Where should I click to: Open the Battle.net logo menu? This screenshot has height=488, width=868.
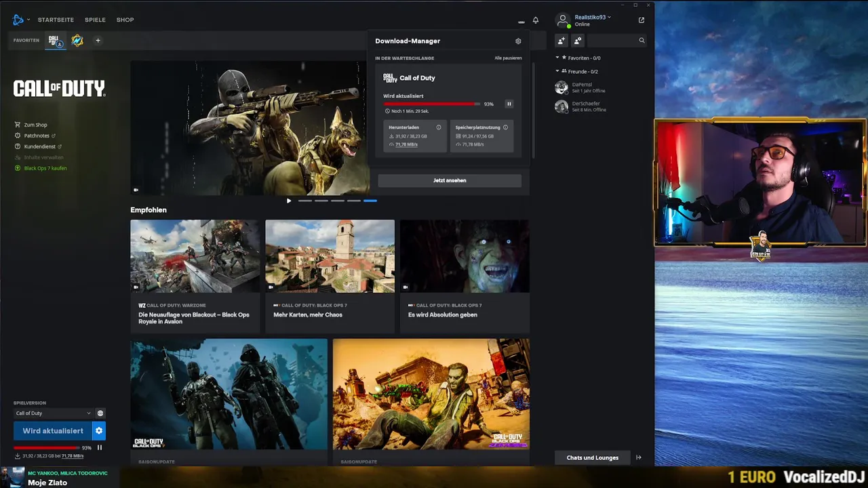pos(18,20)
